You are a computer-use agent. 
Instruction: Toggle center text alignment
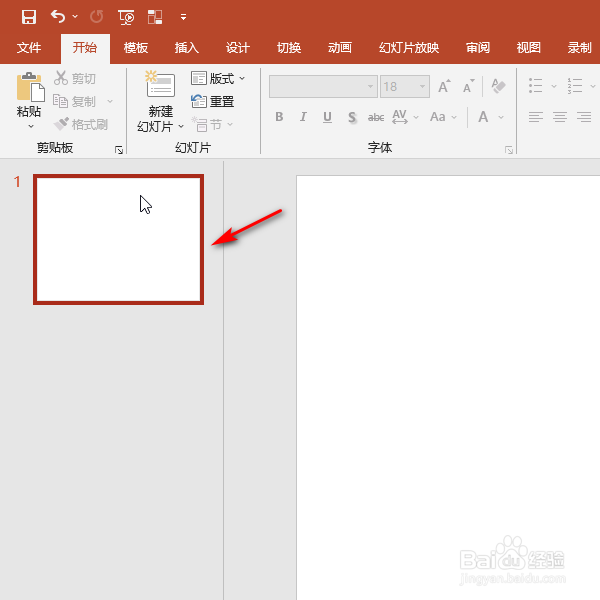tap(560, 117)
